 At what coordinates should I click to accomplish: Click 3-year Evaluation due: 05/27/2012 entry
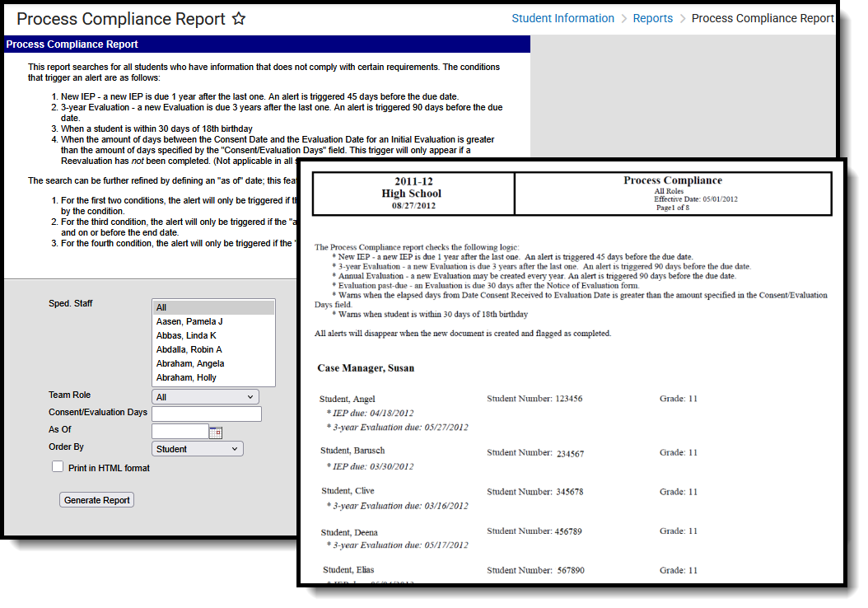pos(398,428)
